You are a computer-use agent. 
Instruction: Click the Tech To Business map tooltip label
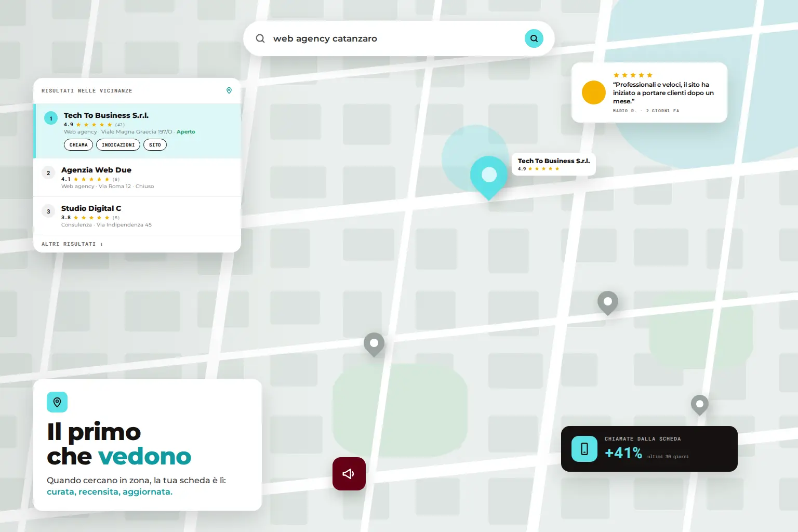[554, 164]
